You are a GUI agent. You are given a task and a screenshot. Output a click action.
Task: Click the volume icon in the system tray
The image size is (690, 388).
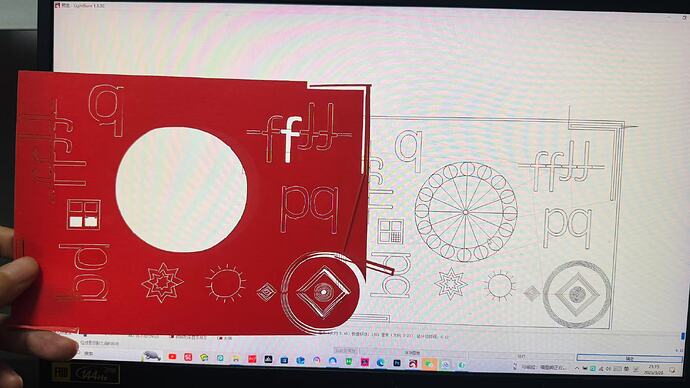click(608, 369)
